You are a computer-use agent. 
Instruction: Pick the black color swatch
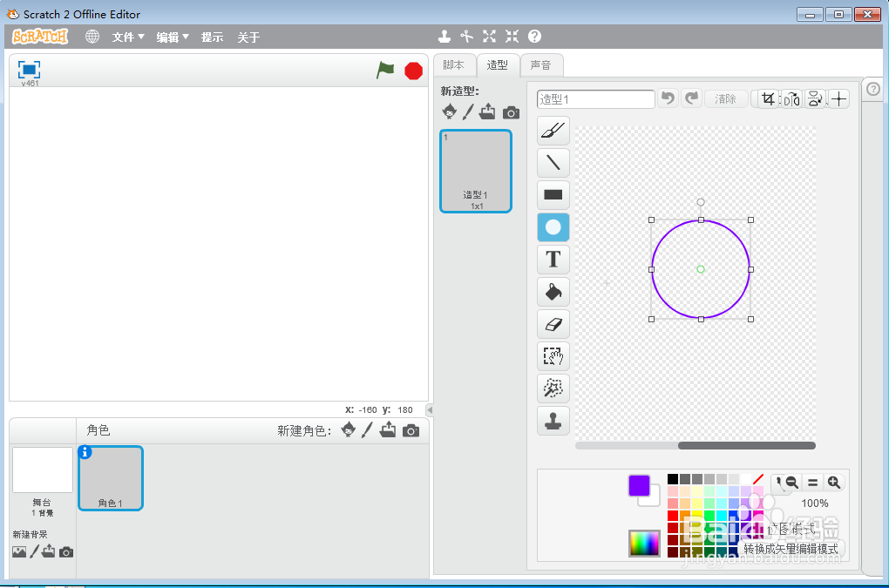(673, 479)
